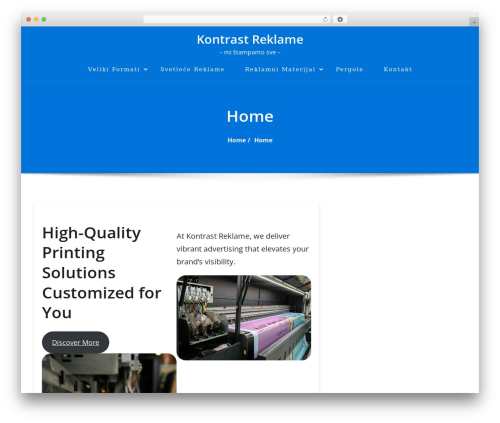The image size is (500, 423).
Task: Select the 'mi štampamo sve' tagline text
Action: [x=250, y=52]
